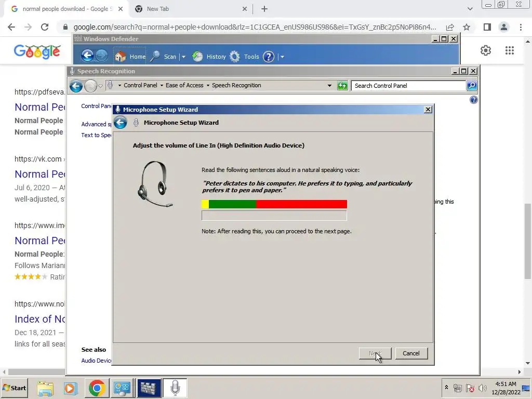Share this page icon in Chrome
The width and height of the screenshot is (532, 399).
pyautogui.click(x=450, y=27)
